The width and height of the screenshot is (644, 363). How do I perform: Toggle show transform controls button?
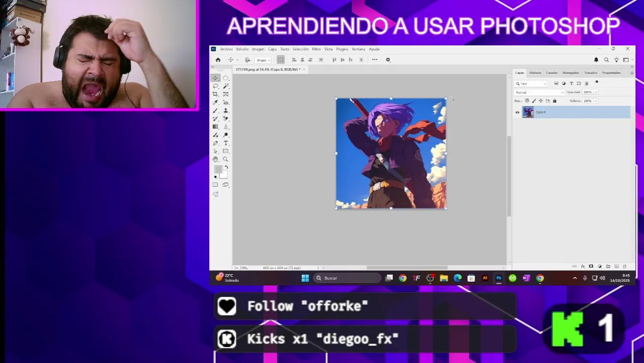pos(281,59)
